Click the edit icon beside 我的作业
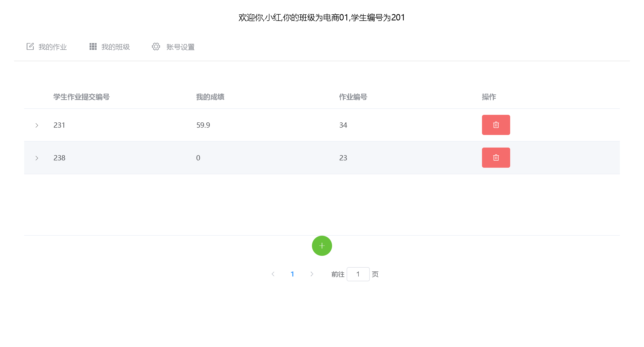 (x=30, y=47)
